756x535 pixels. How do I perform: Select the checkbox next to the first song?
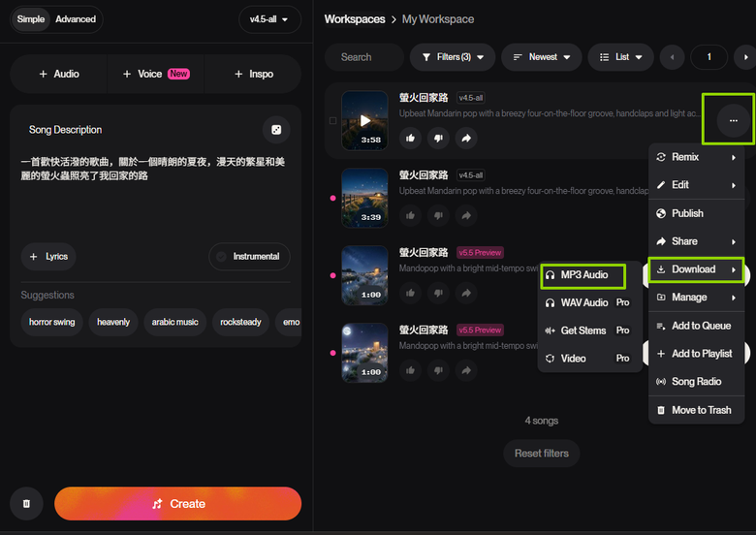tap(332, 120)
